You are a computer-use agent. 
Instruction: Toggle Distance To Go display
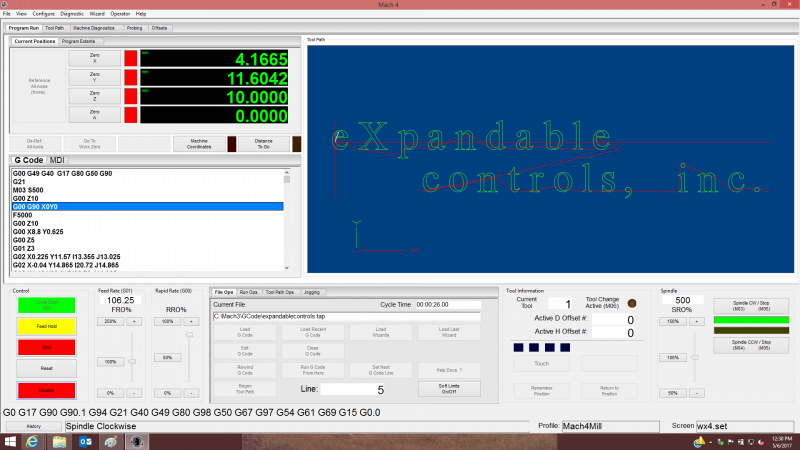coord(263,144)
